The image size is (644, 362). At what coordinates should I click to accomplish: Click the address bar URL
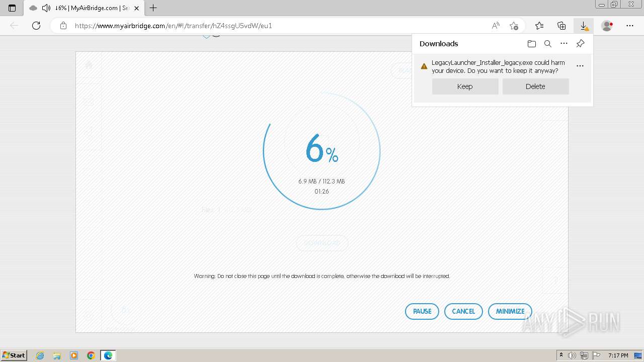click(x=174, y=26)
